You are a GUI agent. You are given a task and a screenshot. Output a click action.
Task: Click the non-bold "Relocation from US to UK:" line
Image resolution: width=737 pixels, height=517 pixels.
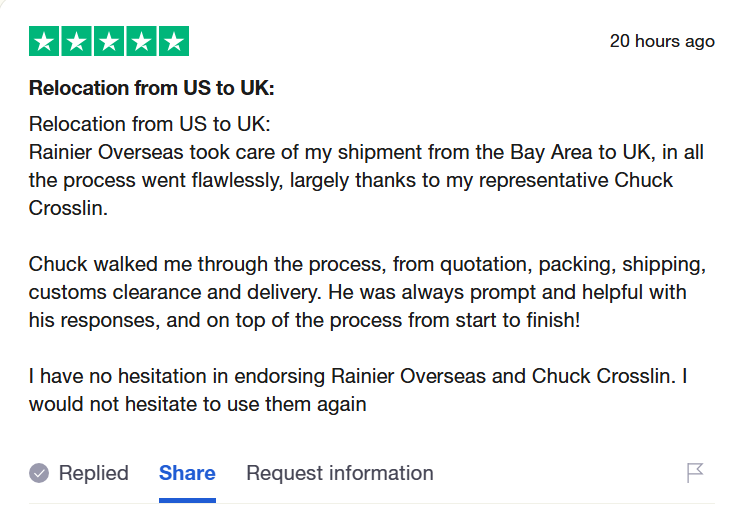150,124
